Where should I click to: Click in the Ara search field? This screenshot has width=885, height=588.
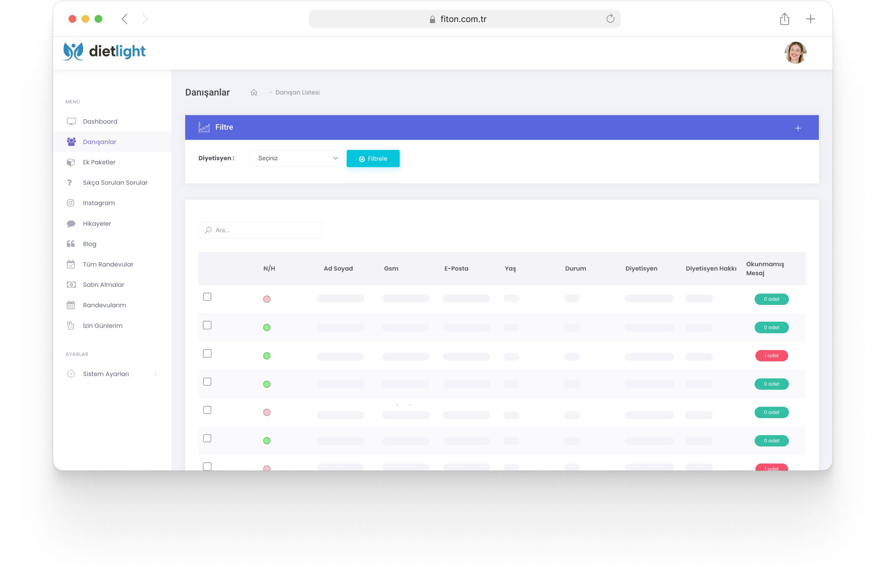point(260,230)
